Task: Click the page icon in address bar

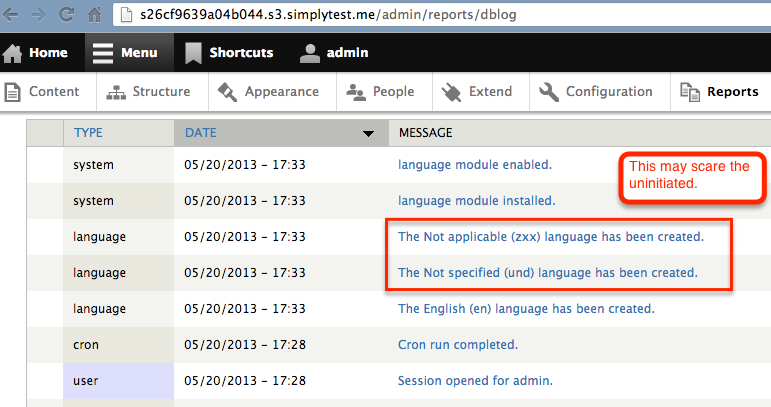Action: click(126, 15)
